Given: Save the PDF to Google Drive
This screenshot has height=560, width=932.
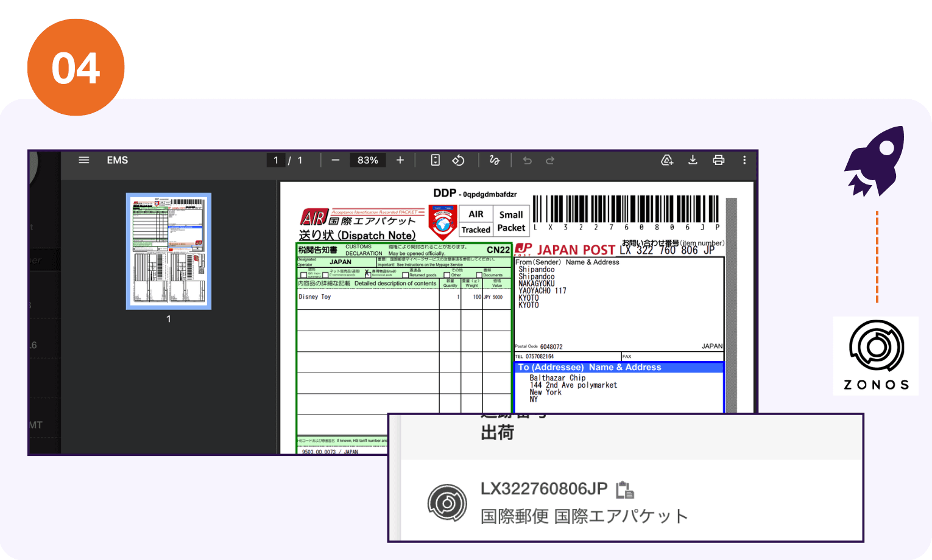Looking at the screenshot, I should coord(667,160).
